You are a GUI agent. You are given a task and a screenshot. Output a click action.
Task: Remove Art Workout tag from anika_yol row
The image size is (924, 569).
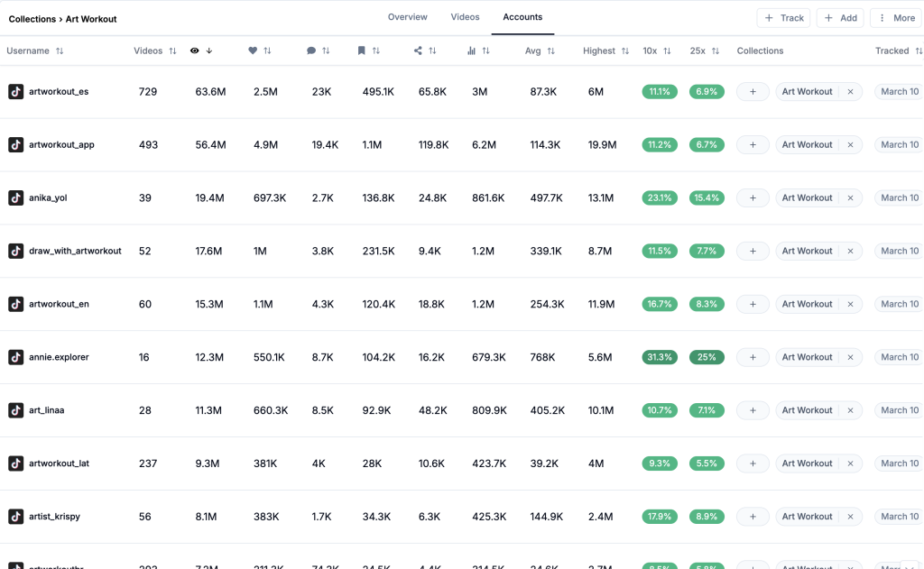click(x=850, y=197)
